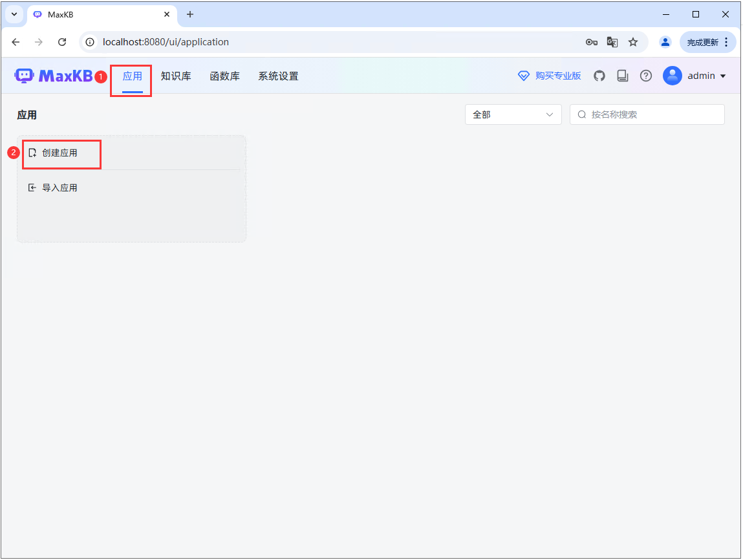
Task: Click the admin avatar icon
Action: point(672,76)
